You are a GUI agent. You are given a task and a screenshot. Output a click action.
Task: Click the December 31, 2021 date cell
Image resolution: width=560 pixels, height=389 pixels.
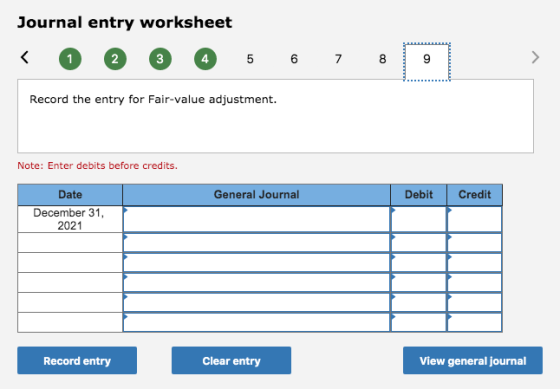pos(70,219)
